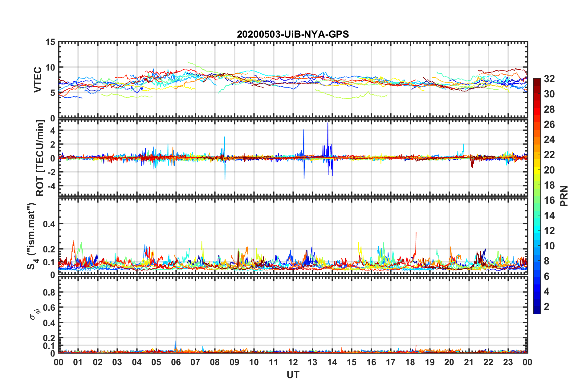
Task: Click colorbar tick label "28"
Action: pos(549,109)
